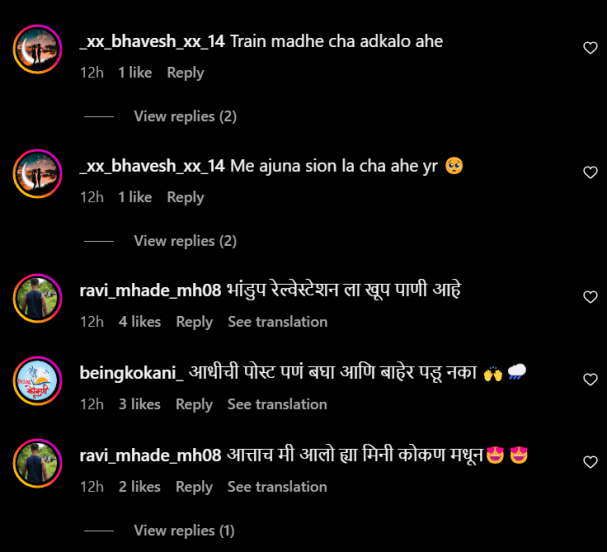
Task: Open _xx_bhavesh_xx_14 avatar on Train comment
Action: 38,49
